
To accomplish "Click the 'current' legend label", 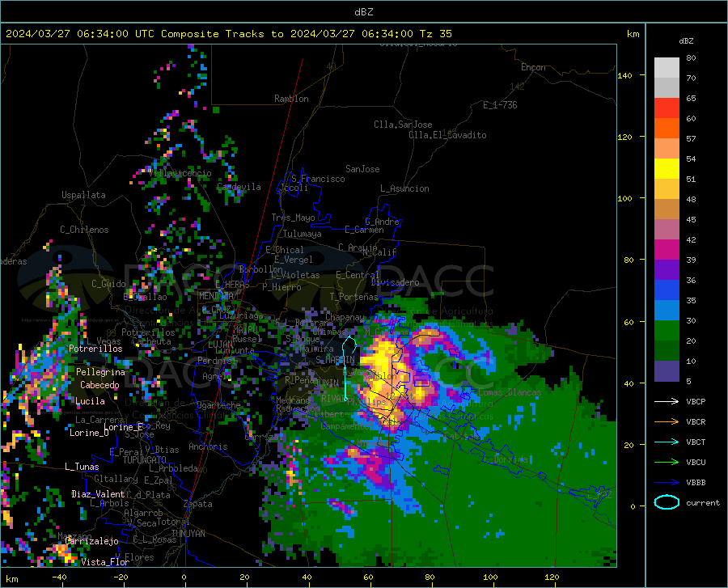I will [703, 502].
